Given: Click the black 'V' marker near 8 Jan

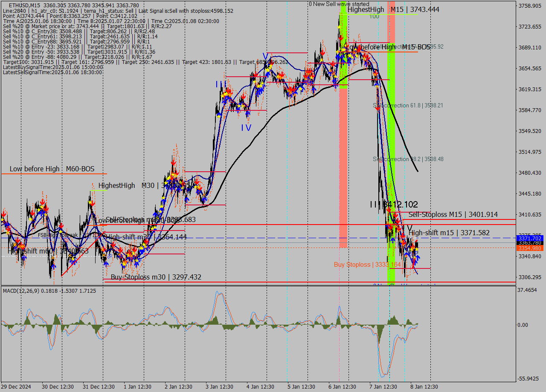Looking at the screenshot, I should (409, 229).
